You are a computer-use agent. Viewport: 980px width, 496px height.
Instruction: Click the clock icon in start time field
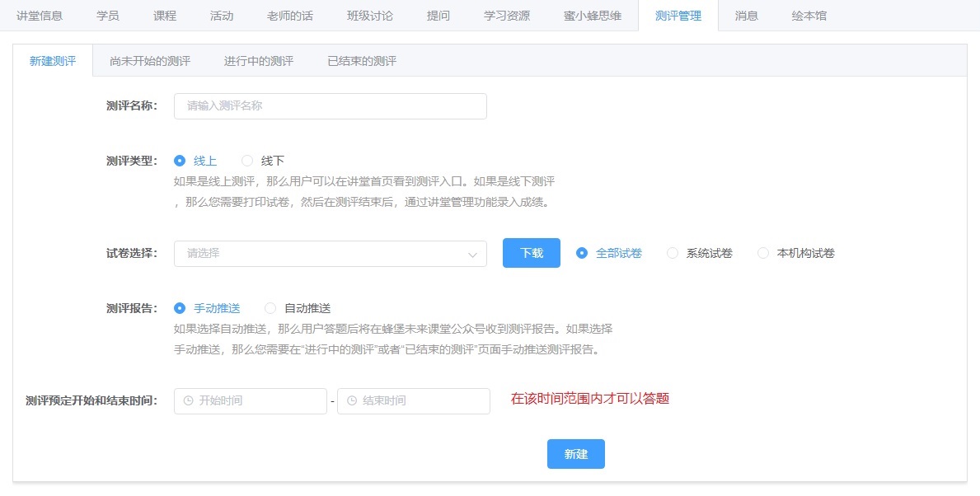pyautogui.click(x=188, y=401)
